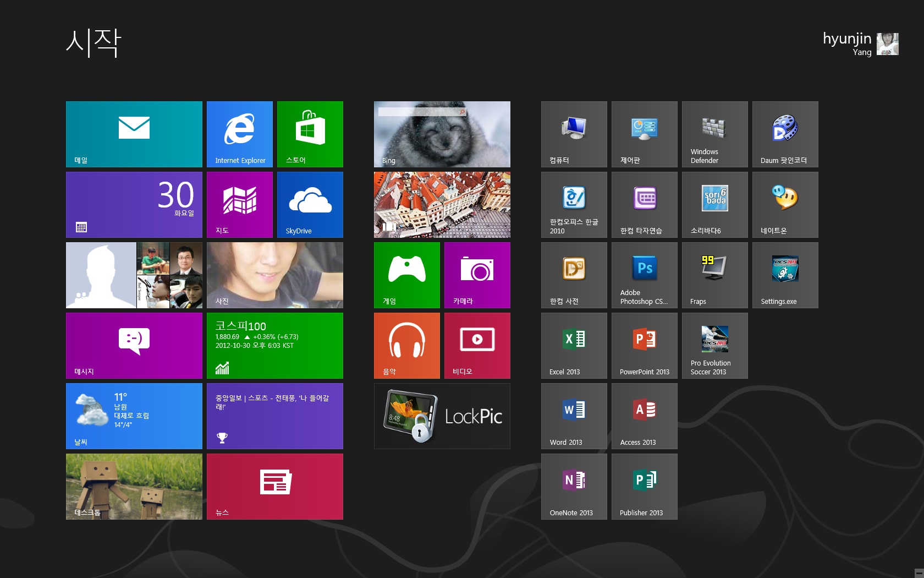924x578 pixels.
Task: Launch 한컴 사전 tile
Action: tap(574, 275)
